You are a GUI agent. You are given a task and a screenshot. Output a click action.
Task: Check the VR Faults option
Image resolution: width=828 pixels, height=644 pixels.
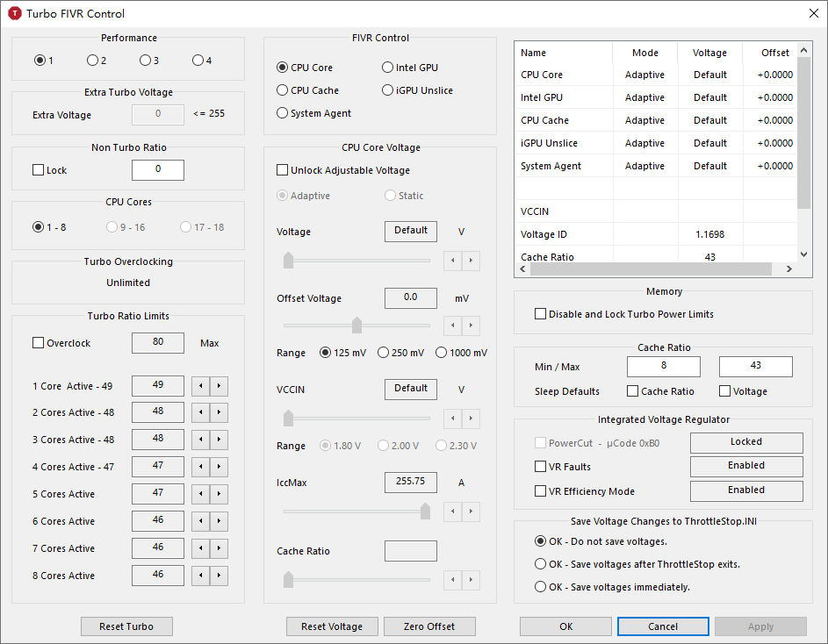point(539,467)
